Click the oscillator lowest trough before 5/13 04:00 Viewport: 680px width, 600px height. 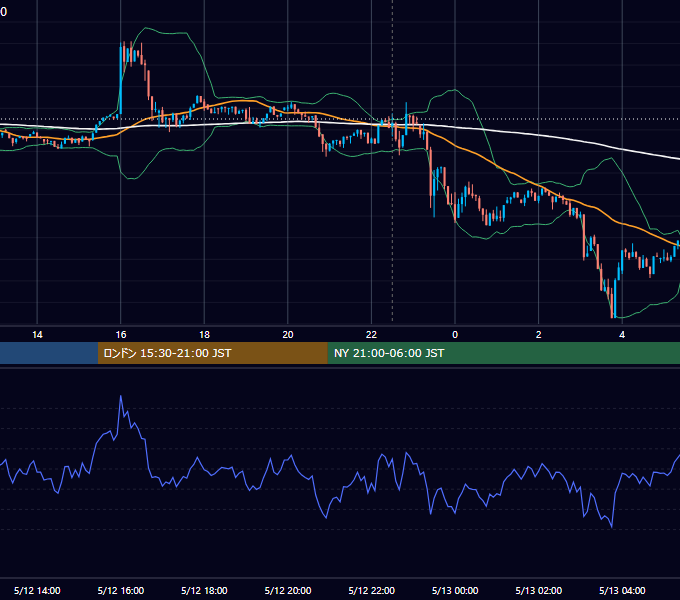pyautogui.click(x=611, y=527)
